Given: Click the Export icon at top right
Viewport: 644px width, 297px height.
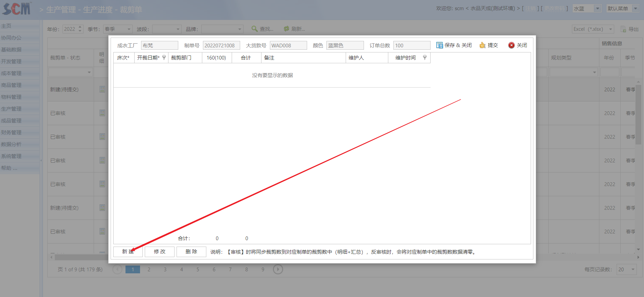Looking at the screenshot, I should pos(623,29).
